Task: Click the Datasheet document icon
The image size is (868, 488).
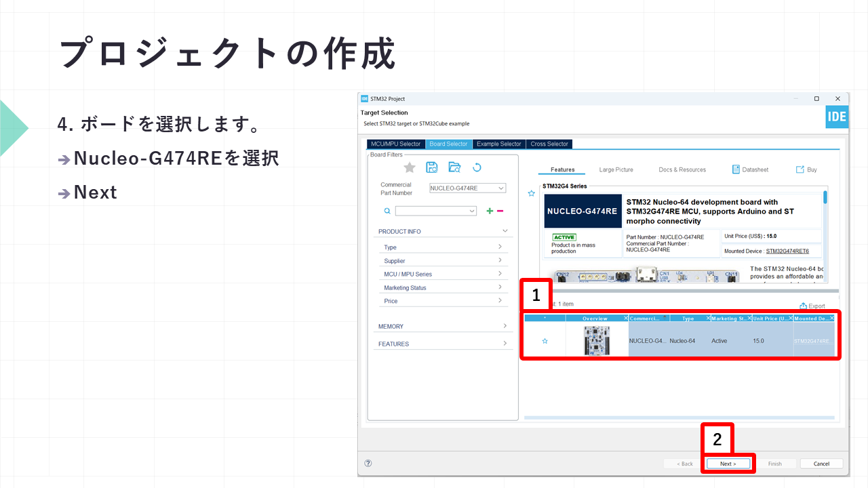Action: point(736,169)
